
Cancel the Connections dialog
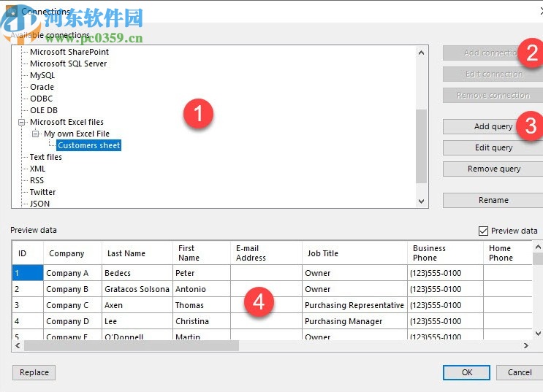[520, 372]
